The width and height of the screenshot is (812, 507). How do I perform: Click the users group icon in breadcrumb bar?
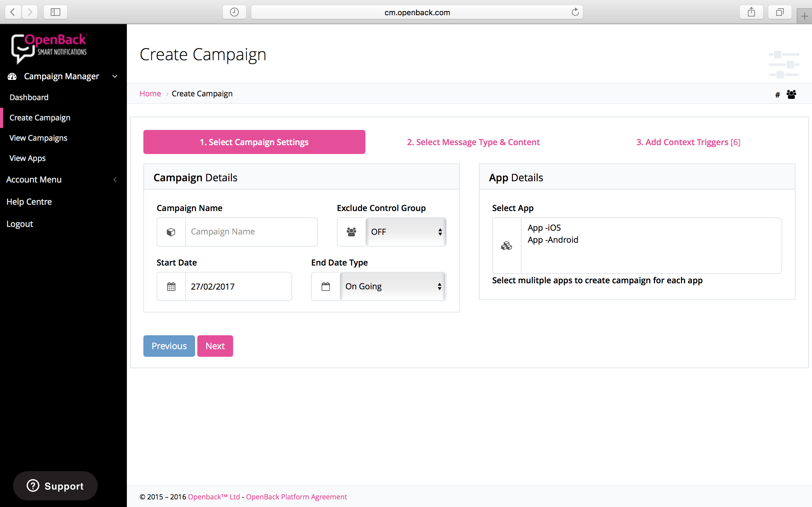click(791, 94)
